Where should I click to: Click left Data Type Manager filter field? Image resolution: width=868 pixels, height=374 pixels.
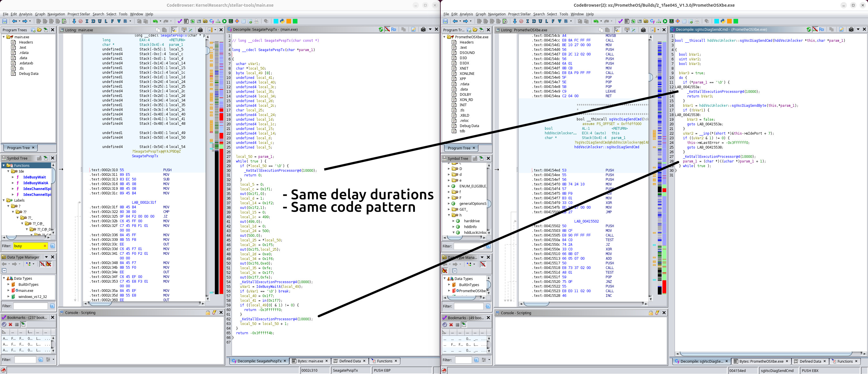(30, 306)
